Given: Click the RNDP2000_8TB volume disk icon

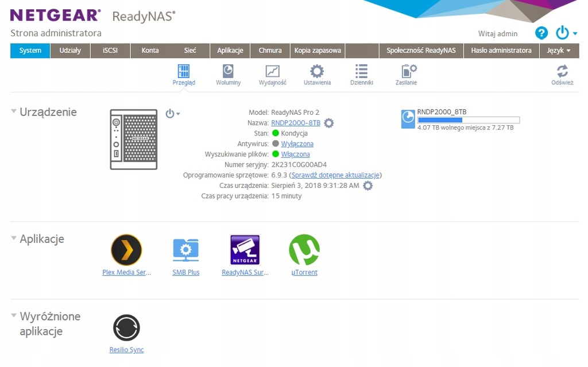Looking at the screenshot, I should (x=408, y=119).
